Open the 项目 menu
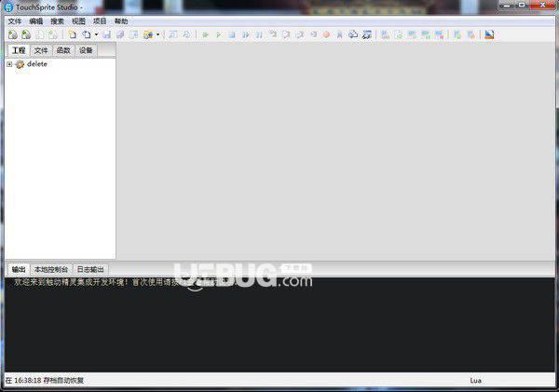The image size is (559, 392). (100, 21)
